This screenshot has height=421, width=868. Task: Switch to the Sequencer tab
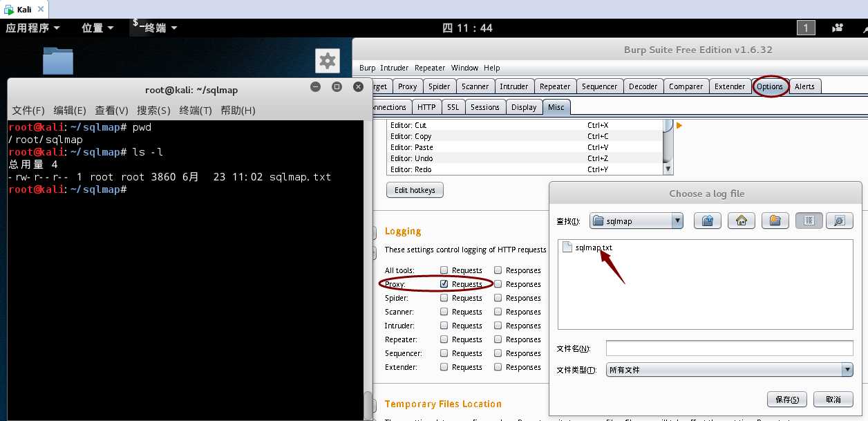click(599, 86)
